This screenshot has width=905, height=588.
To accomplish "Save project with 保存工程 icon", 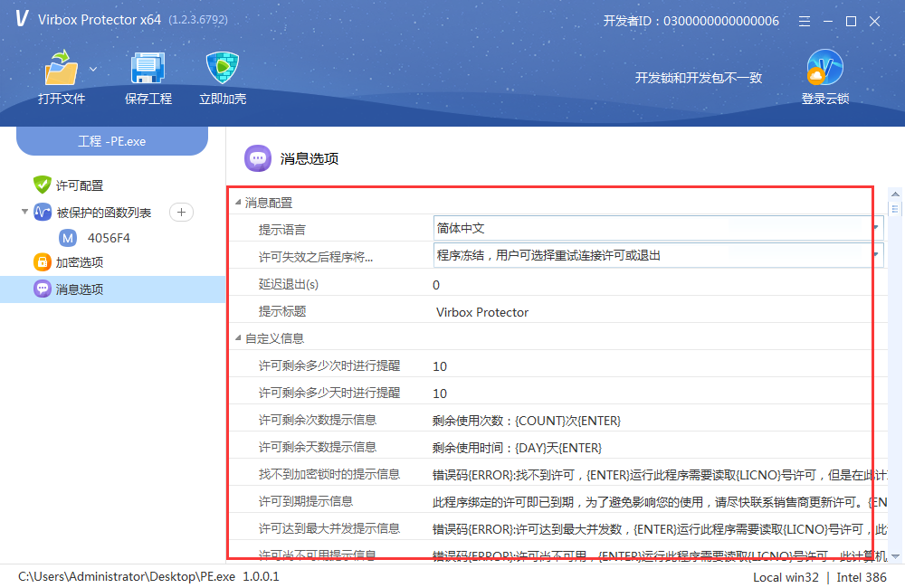I will tap(148, 69).
